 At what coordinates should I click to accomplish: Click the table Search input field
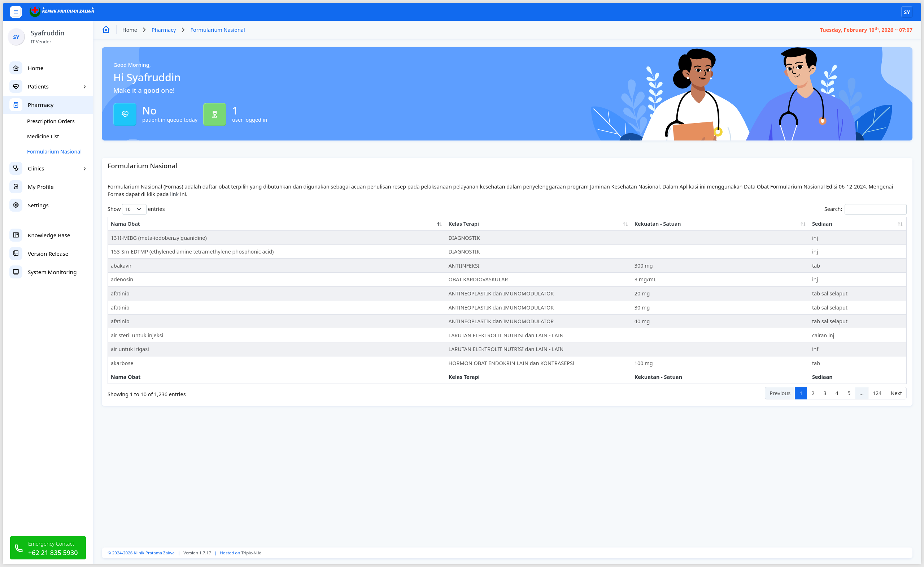tap(875, 209)
